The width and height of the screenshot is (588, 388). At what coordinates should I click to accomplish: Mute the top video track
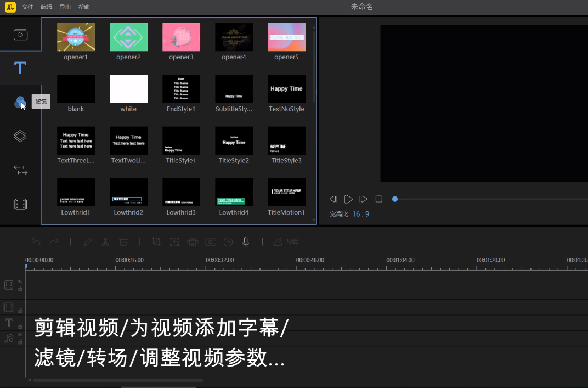(x=20, y=281)
